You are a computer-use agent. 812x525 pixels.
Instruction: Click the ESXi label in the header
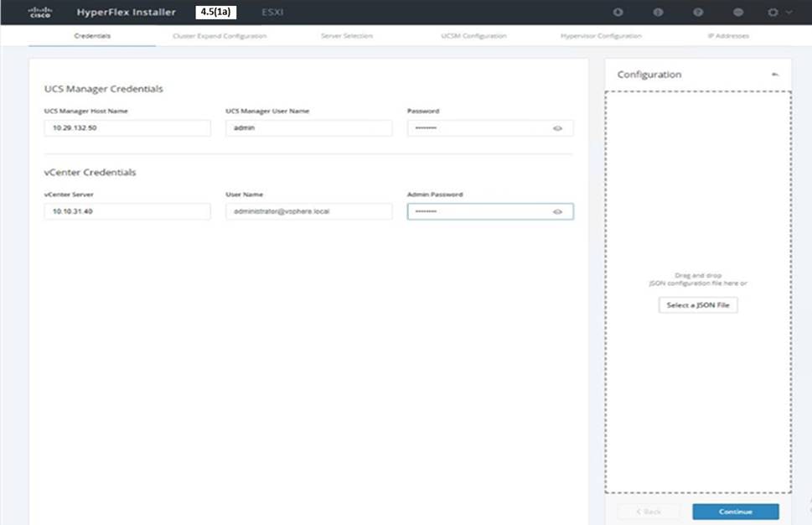[x=272, y=12]
